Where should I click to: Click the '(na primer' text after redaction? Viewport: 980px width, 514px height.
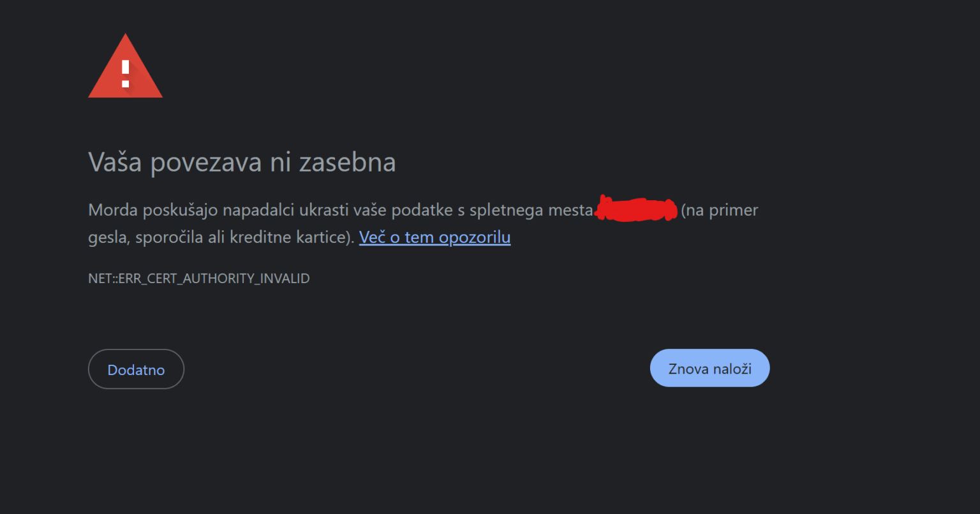point(720,209)
